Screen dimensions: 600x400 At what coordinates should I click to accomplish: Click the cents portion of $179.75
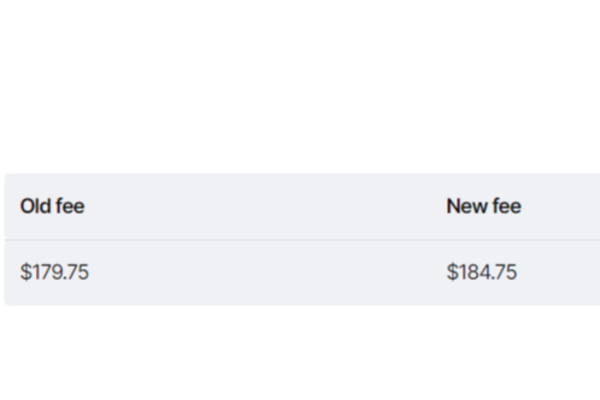click(76, 272)
